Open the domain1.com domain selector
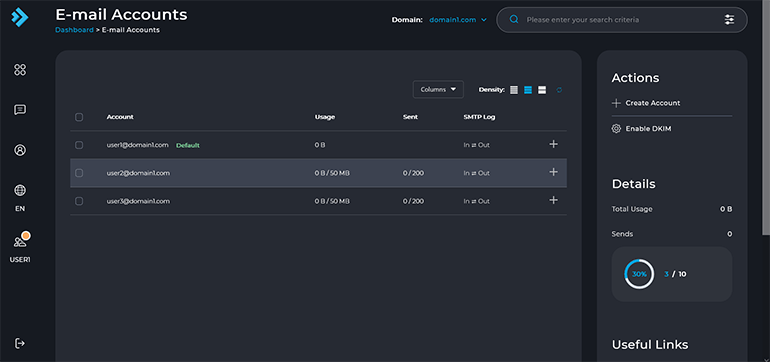Screen dimensions: 770x362 pos(458,20)
